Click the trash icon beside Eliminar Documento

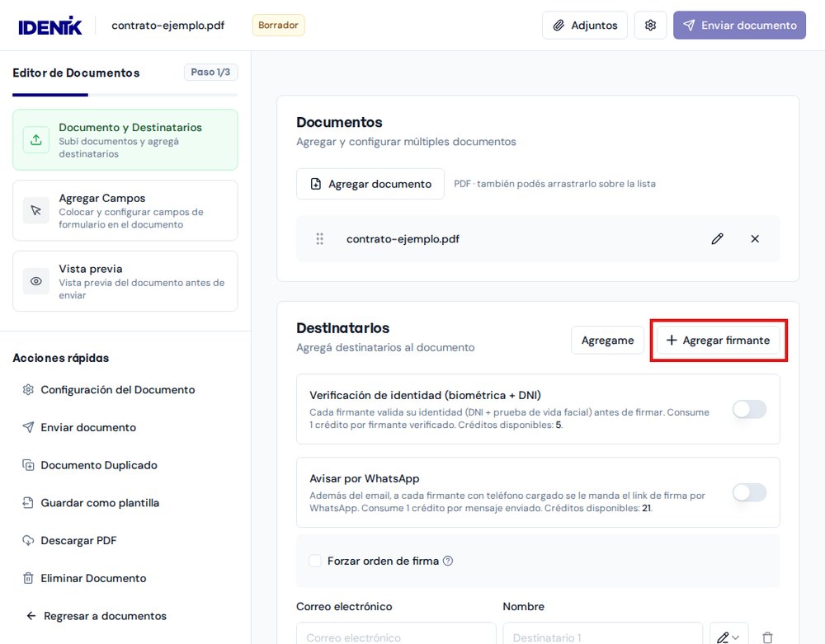(28, 578)
